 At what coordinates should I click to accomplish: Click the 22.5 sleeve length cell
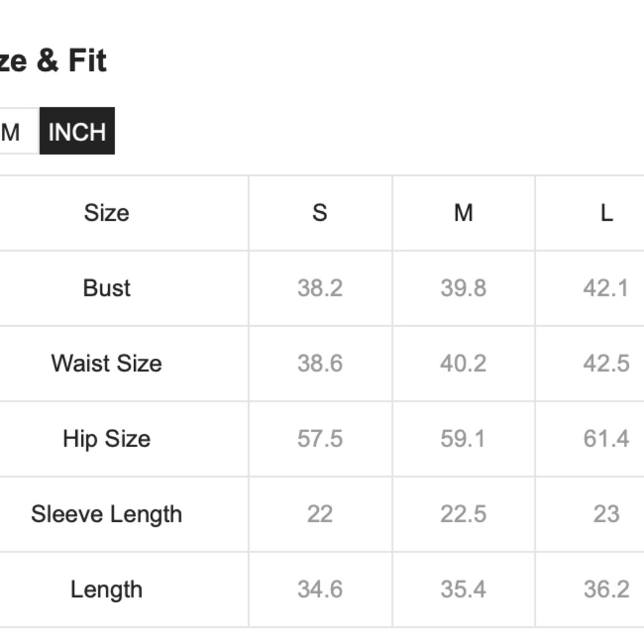pos(463,514)
